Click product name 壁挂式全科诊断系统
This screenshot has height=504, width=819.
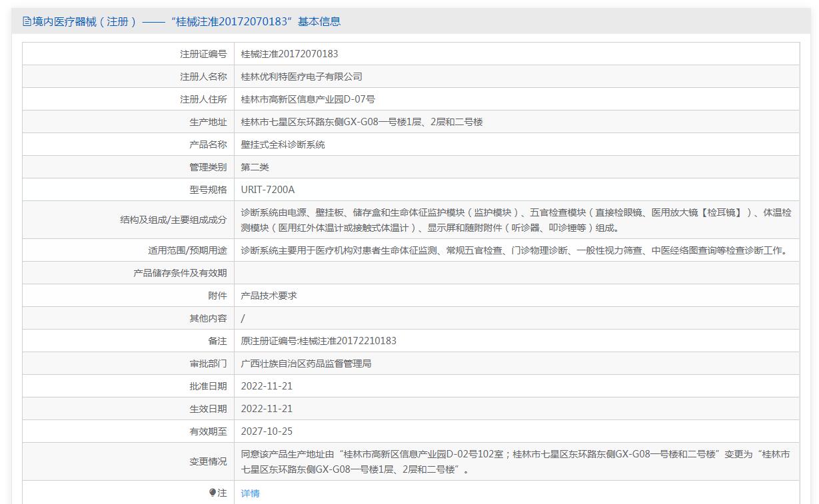pos(283,144)
